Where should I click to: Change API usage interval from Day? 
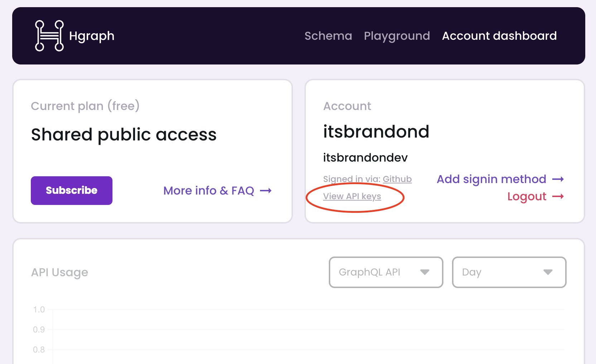coord(509,272)
